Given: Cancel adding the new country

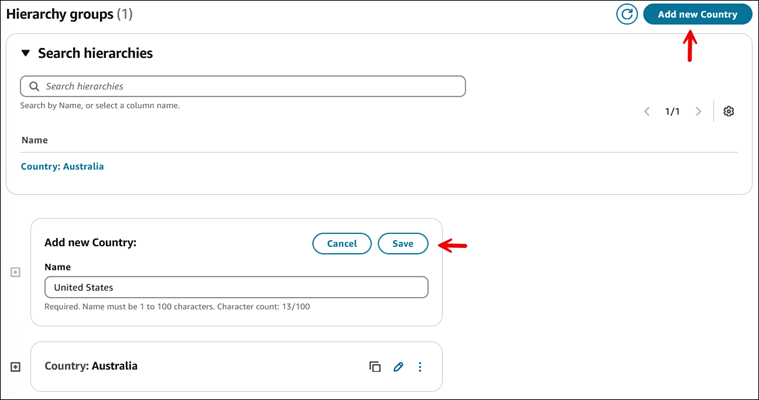Looking at the screenshot, I should (x=342, y=243).
